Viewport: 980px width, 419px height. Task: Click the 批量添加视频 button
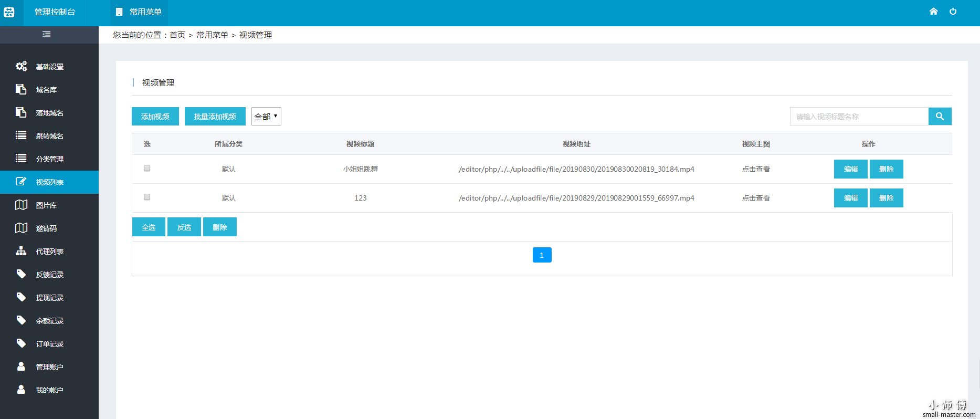(215, 117)
